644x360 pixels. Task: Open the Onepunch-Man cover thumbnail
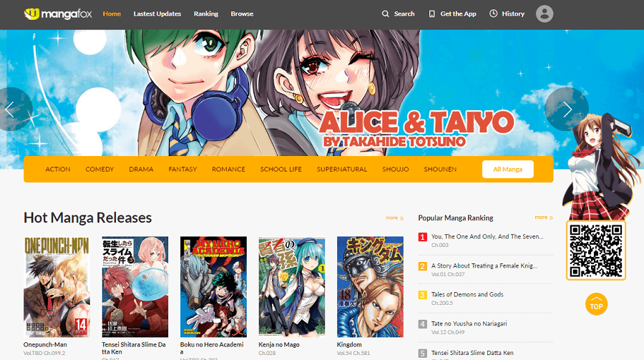pyautogui.click(x=57, y=286)
